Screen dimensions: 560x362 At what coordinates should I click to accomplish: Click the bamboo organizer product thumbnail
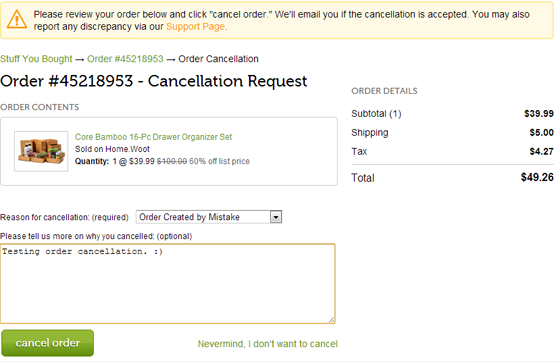(x=41, y=151)
